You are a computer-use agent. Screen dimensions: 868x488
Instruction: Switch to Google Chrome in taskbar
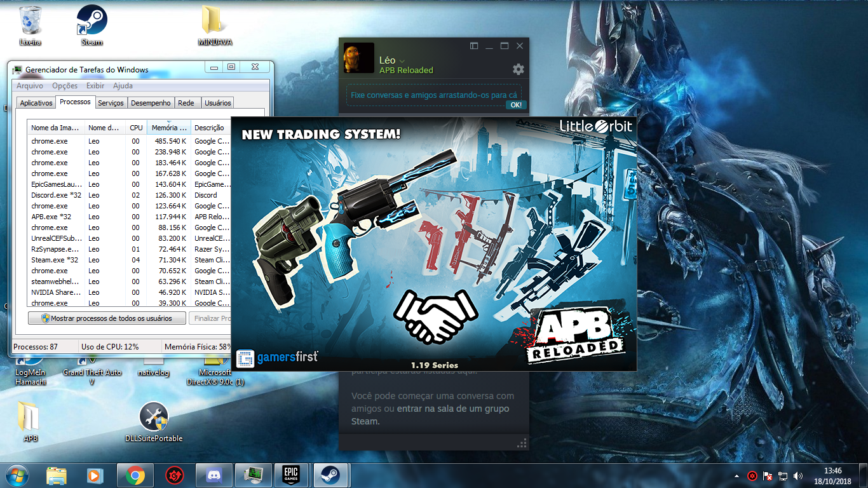click(135, 475)
